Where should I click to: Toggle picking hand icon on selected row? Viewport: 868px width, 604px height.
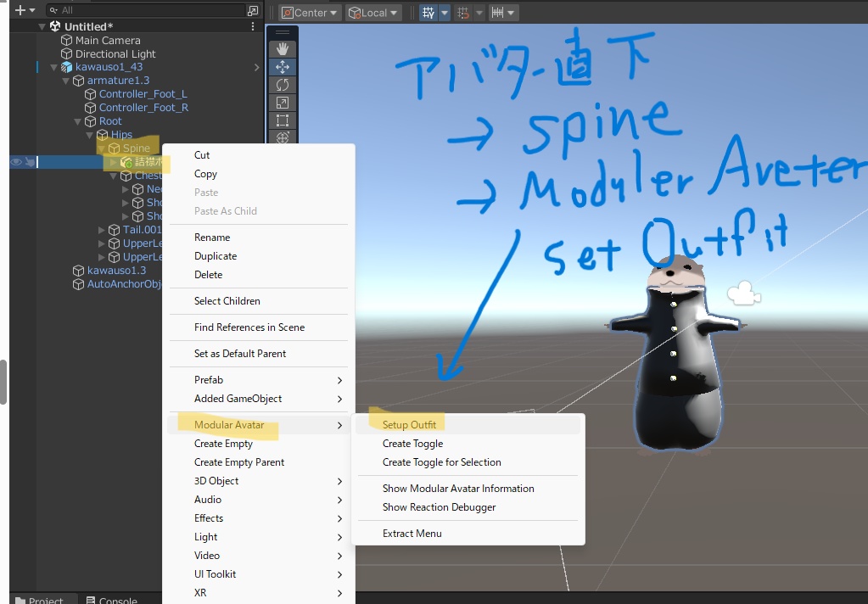30,162
